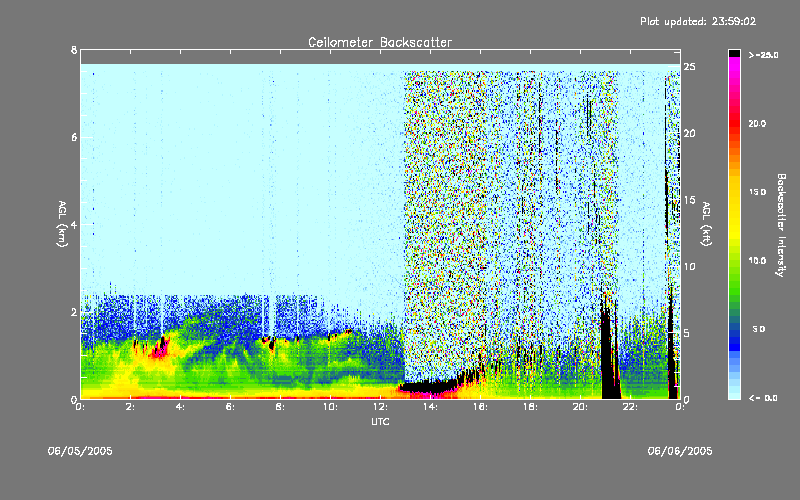
Task: Click the "15" tick on the kft axis
Action: [x=689, y=200]
